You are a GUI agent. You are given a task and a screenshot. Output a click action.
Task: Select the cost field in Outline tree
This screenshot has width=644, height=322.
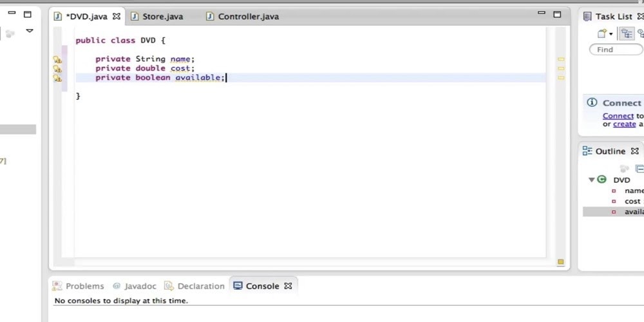click(x=632, y=202)
